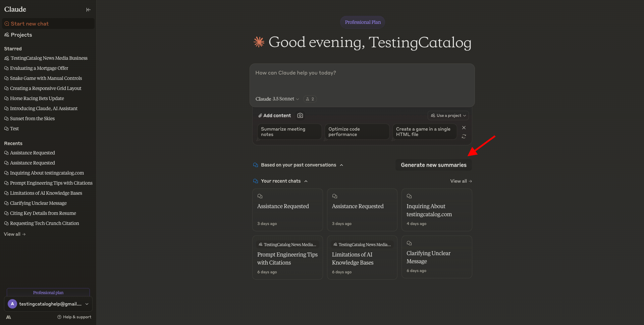Image resolution: width=644 pixels, height=325 pixels.
Task: Open the Inquiring About testingcatalog.com card
Action: [x=437, y=210]
